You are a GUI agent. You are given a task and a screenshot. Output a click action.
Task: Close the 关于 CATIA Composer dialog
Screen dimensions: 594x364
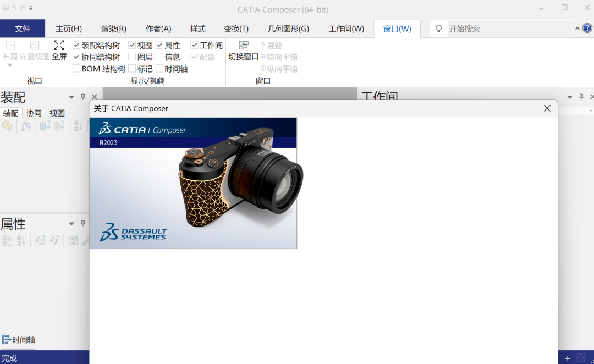pyautogui.click(x=547, y=108)
